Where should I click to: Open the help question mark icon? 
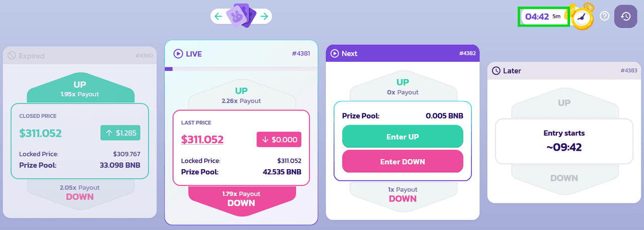pyautogui.click(x=605, y=16)
